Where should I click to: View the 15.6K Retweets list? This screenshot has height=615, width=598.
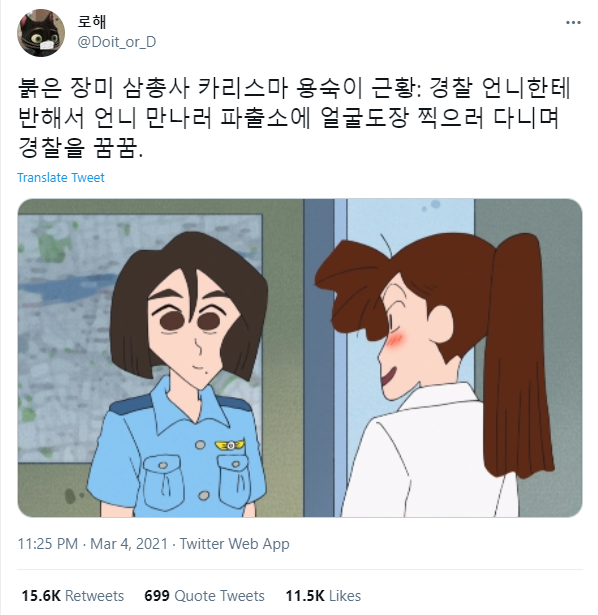pyautogui.click(x=73, y=595)
